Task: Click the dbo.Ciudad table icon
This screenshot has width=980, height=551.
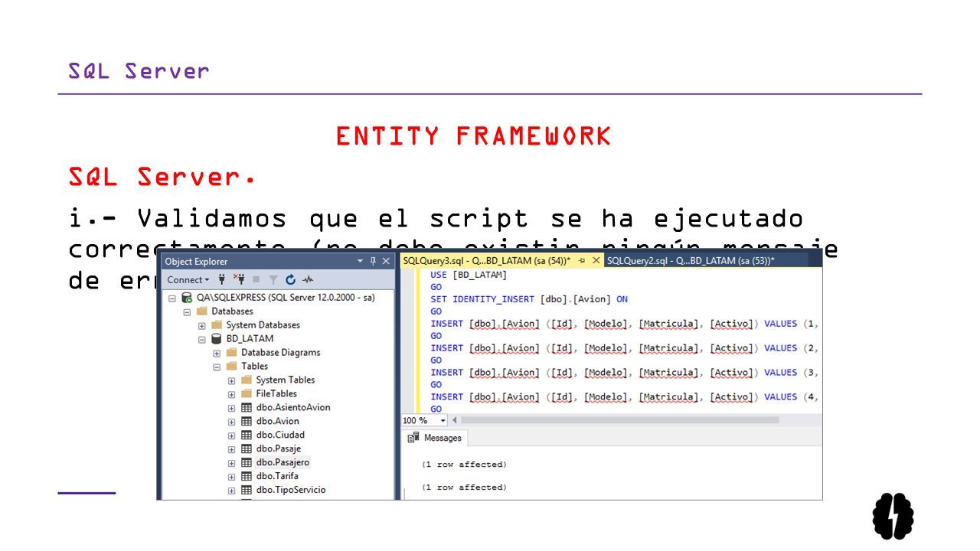Action: [x=247, y=435]
